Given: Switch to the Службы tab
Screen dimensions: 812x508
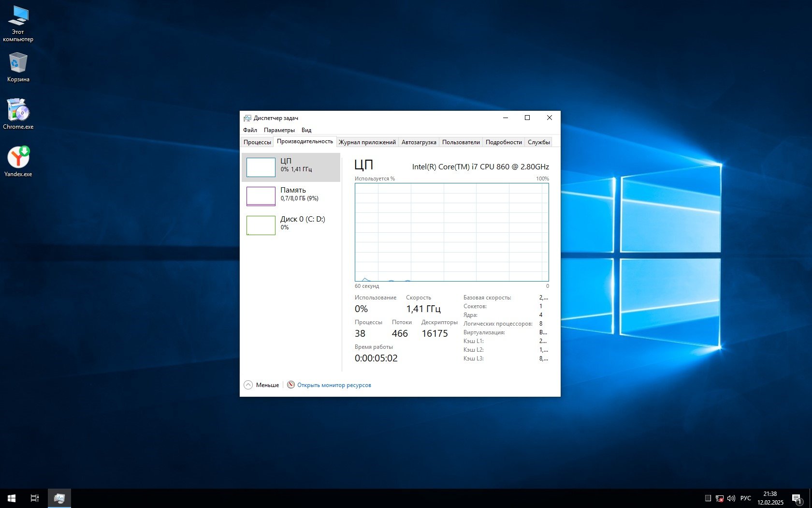Looking at the screenshot, I should click(x=538, y=142).
